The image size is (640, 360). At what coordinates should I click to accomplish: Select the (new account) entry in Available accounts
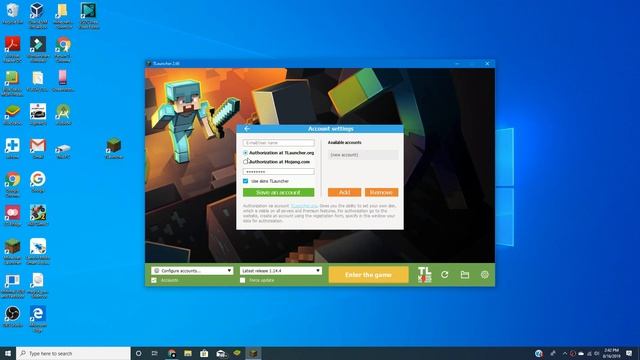click(x=363, y=155)
